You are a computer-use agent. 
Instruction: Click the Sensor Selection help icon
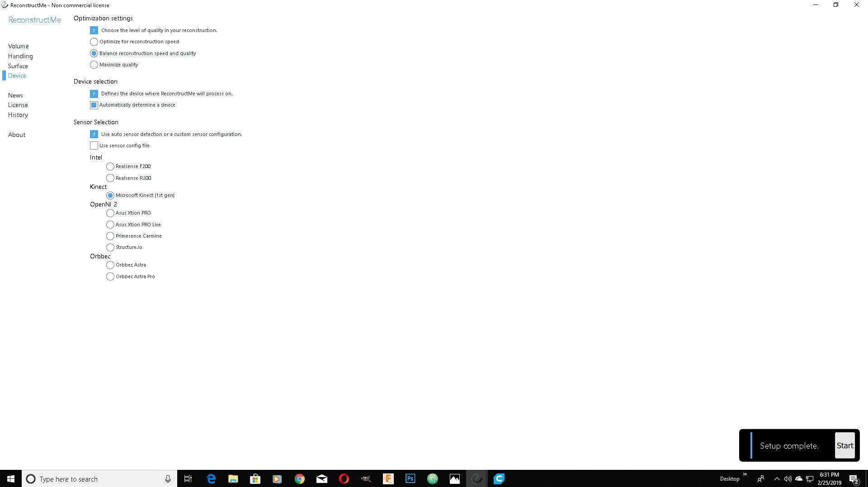tap(94, 134)
